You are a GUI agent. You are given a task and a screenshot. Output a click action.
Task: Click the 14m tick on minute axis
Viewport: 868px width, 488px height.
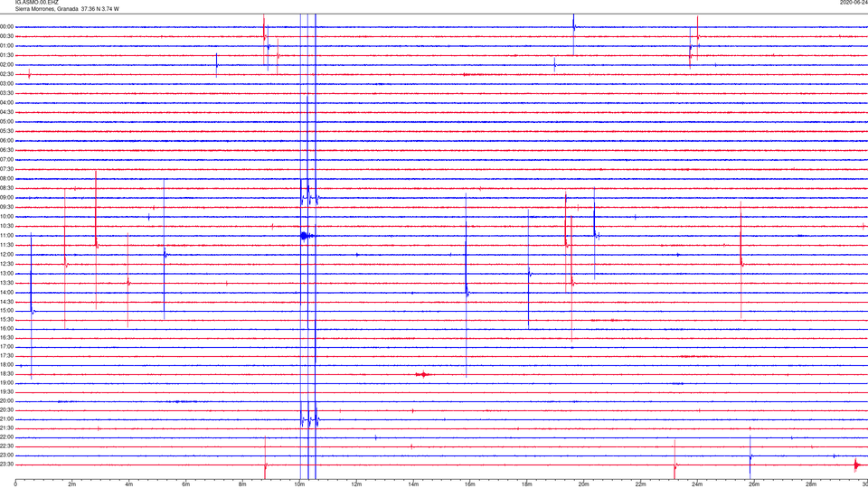pyautogui.click(x=413, y=484)
